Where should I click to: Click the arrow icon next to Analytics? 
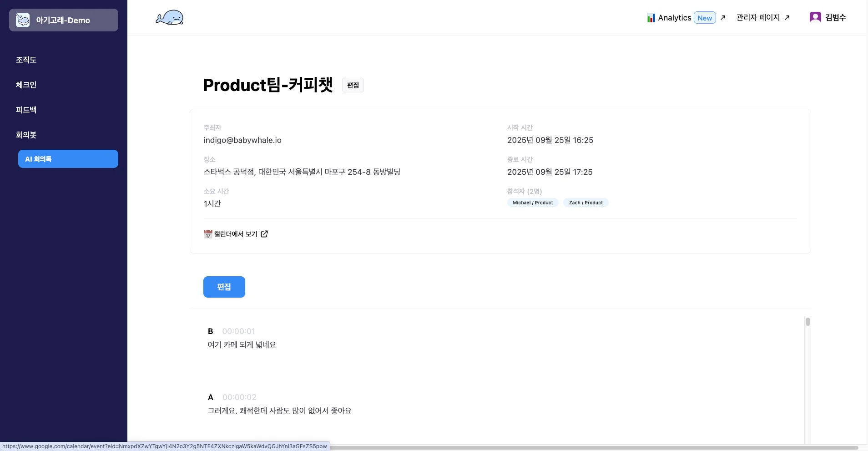click(x=723, y=17)
